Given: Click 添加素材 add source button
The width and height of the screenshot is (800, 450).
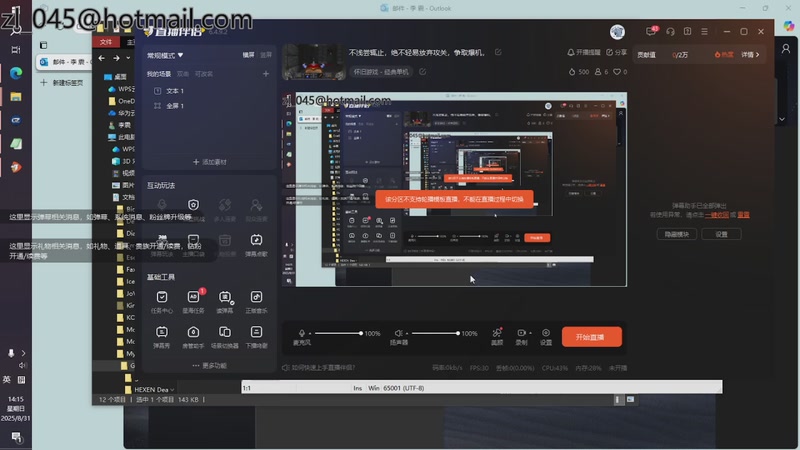Looking at the screenshot, I should coord(210,162).
